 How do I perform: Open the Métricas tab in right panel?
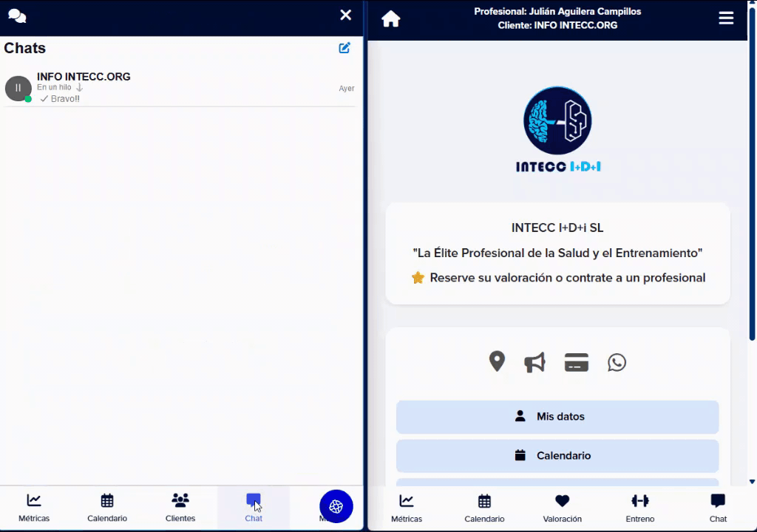click(407, 508)
